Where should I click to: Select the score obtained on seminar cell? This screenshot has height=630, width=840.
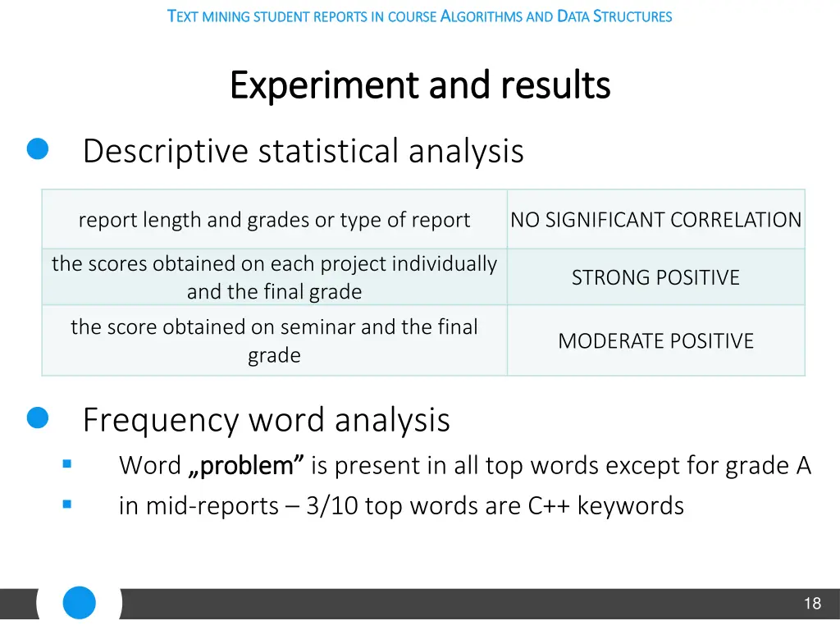click(x=274, y=340)
